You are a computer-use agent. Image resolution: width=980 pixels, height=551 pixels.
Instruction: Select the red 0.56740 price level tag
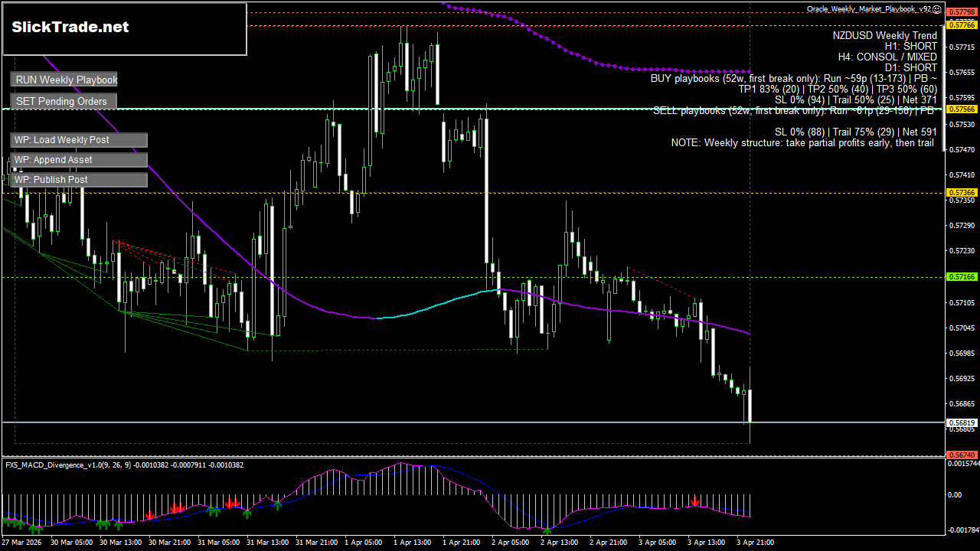click(x=962, y=455)
